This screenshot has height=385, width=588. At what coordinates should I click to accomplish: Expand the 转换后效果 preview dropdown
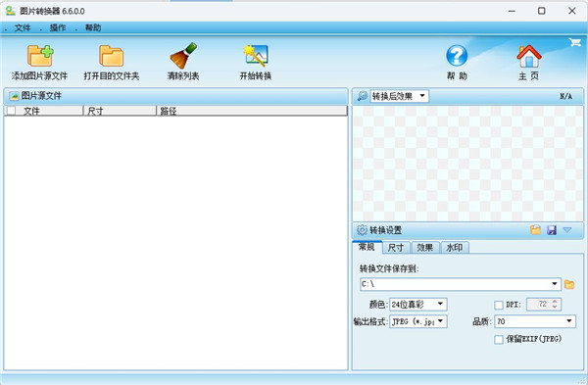(x=422, y=96)
